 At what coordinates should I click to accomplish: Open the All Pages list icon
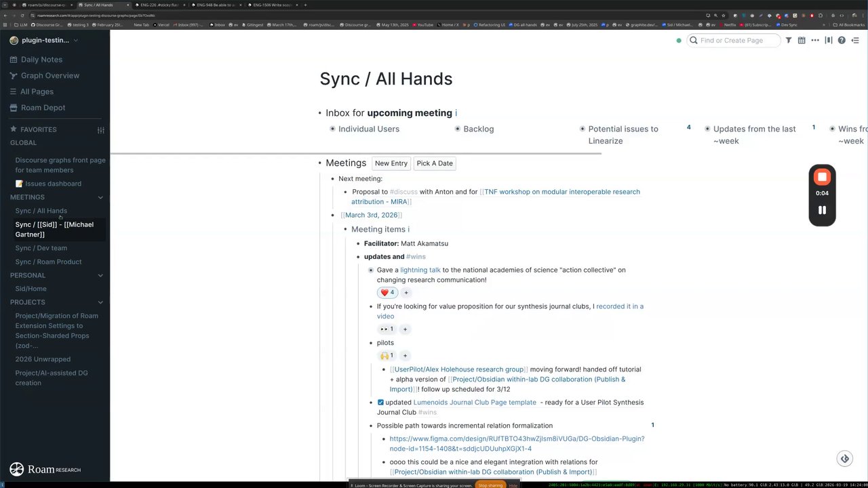[x=14, y=91]
